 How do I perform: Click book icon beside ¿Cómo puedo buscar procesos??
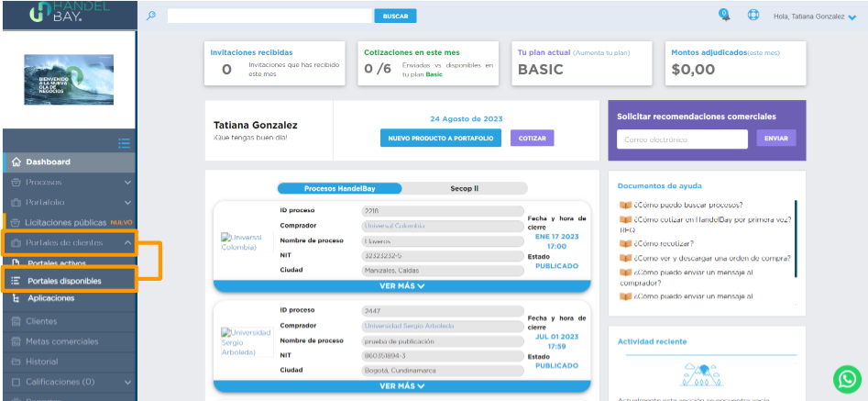[625, 205]
